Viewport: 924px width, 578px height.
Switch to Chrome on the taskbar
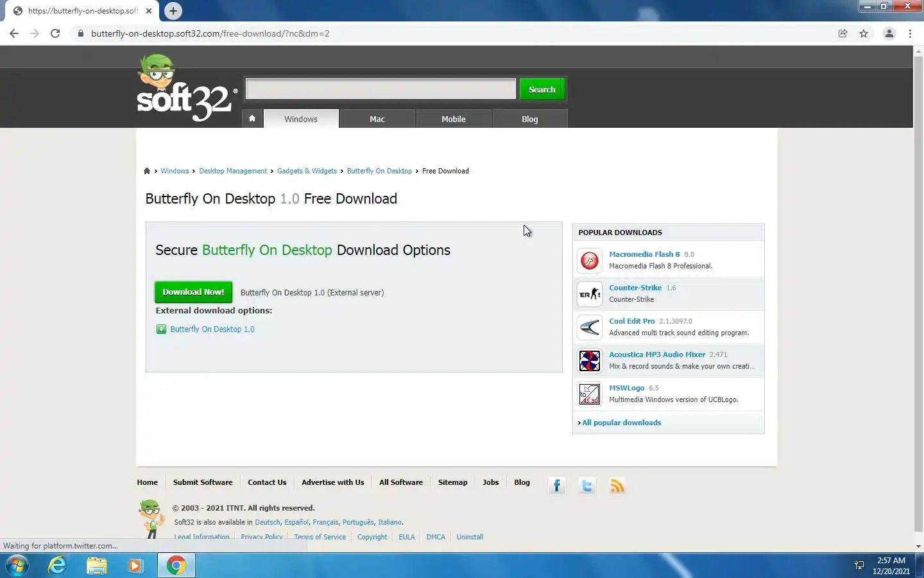[176, 566]
